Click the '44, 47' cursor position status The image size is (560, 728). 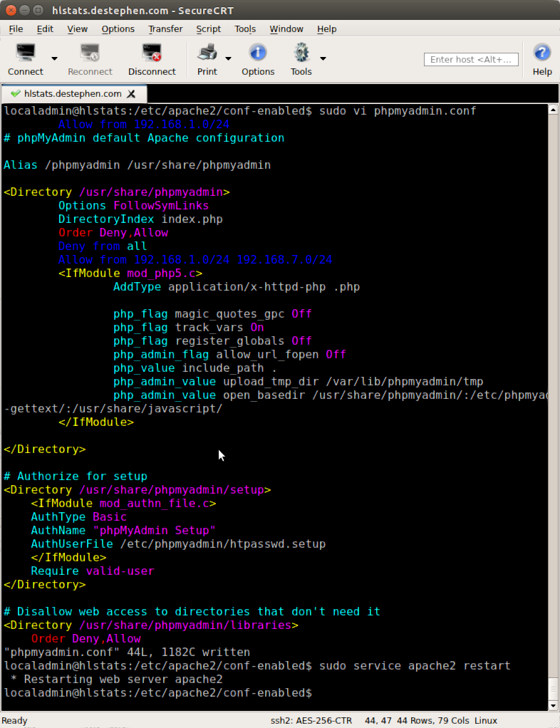pos(378,720)
